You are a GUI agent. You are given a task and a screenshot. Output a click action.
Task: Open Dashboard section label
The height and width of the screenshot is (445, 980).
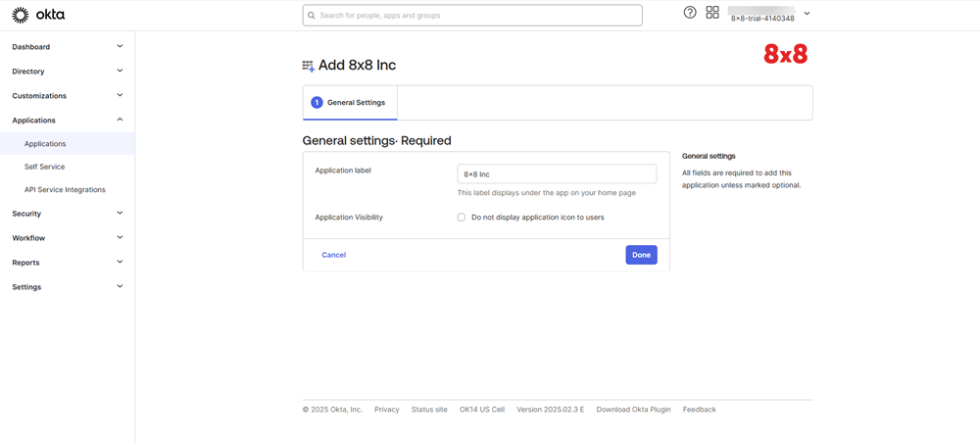(x=31, y=47)
